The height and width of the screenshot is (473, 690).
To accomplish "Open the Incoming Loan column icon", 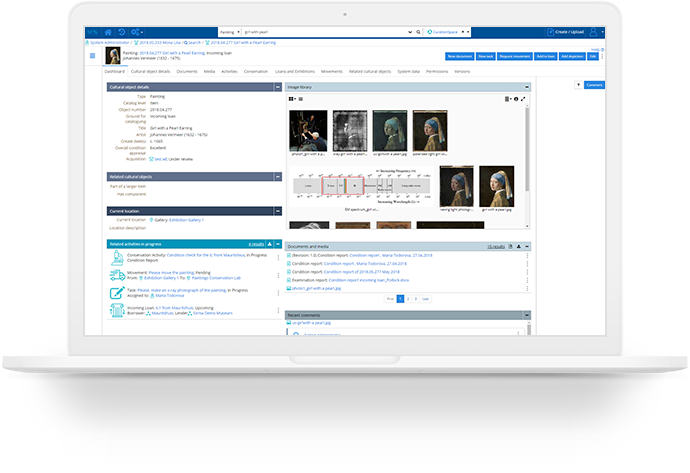I will point(117,310).
